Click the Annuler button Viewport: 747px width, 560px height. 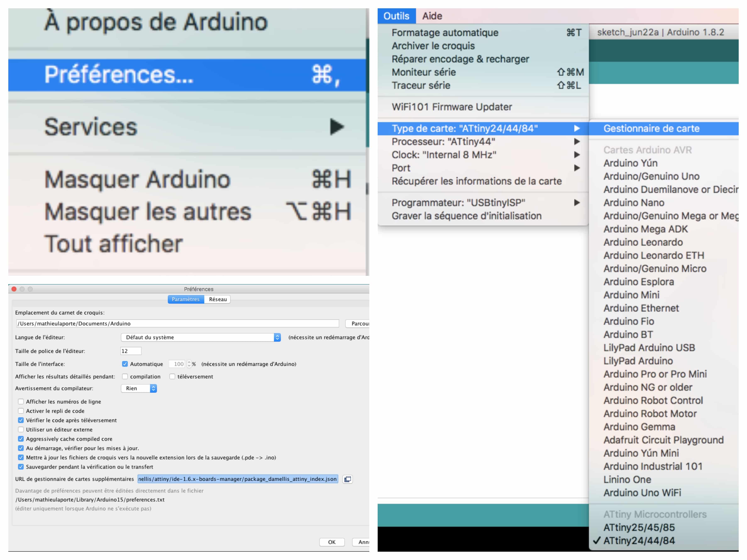(361, 542)
